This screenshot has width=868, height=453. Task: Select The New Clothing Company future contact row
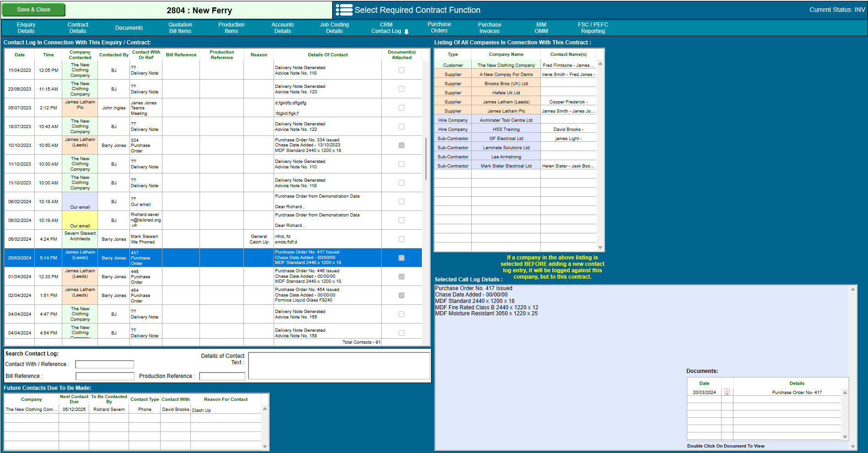tap(133, 410)
